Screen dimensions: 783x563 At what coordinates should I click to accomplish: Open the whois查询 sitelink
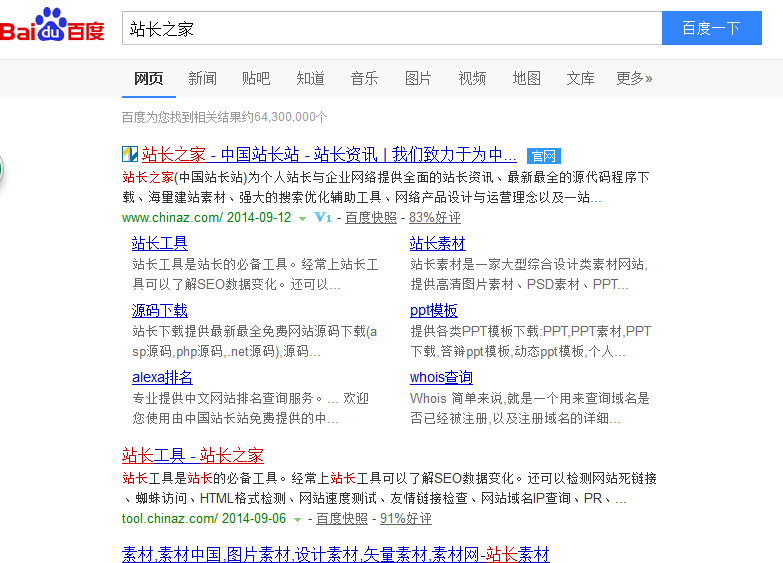coord(441,377)
